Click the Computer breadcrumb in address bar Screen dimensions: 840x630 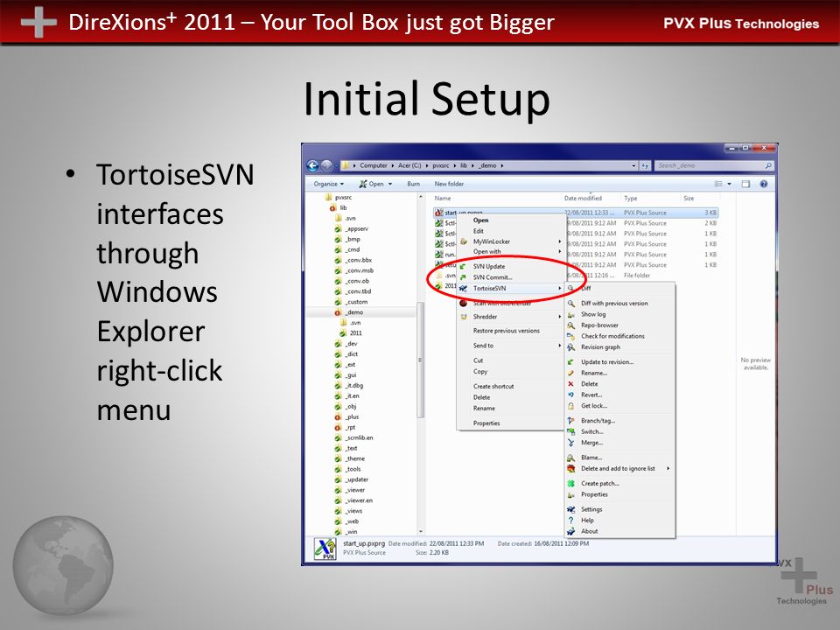[x=374, y=165]
